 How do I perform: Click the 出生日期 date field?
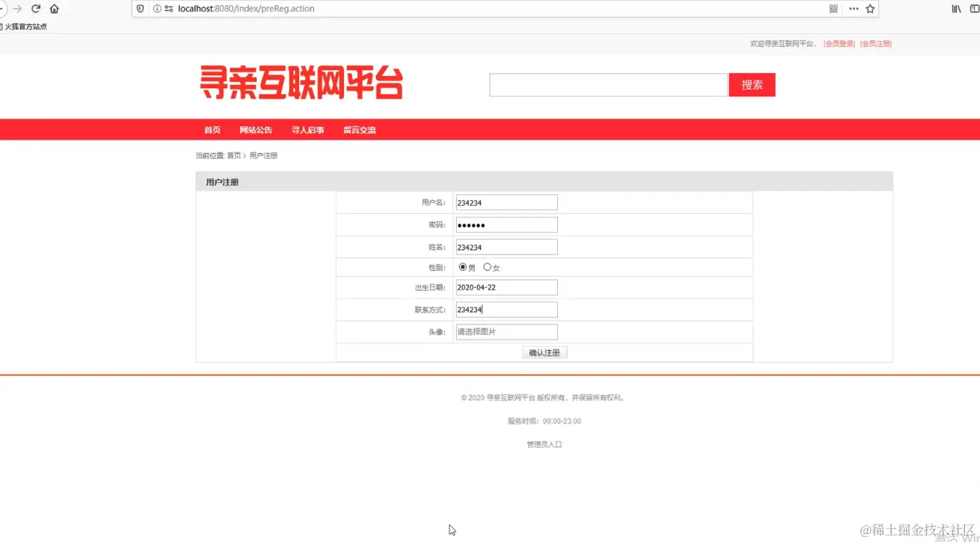506,287
